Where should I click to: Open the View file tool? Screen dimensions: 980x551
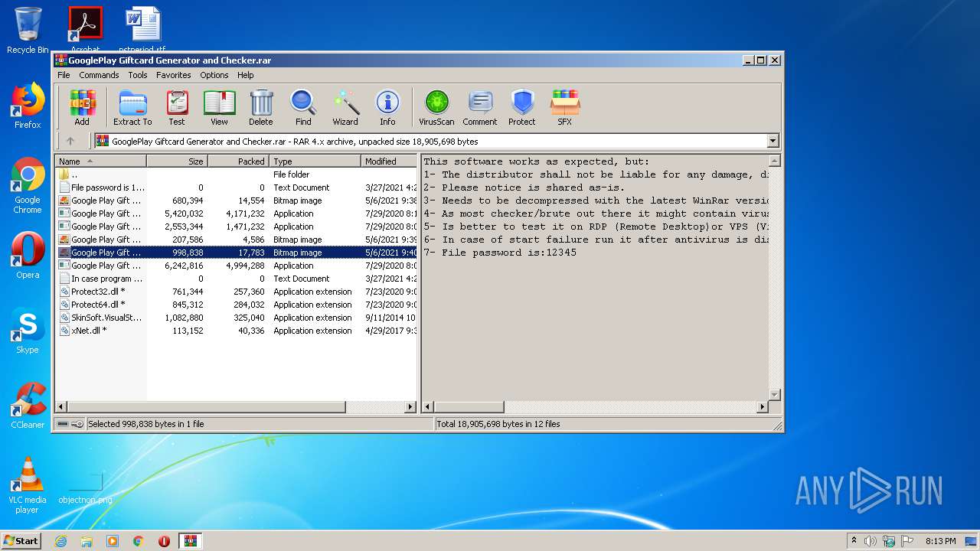[x=219, y=107]
